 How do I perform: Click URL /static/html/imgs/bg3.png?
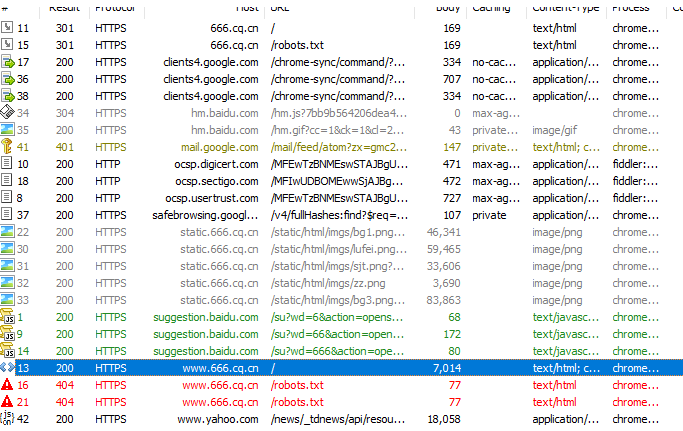[x=338, y=300]
